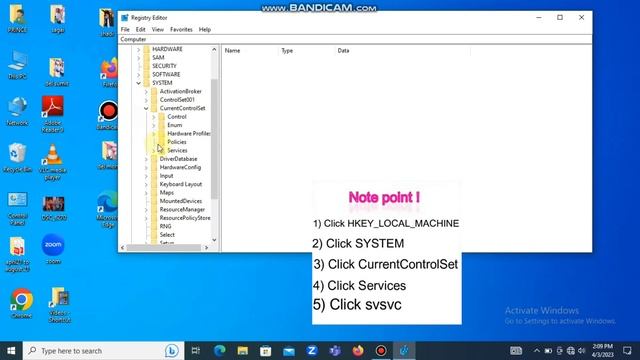Viewport: 640px width, 360px height.
Task: Select the MountedDevices key
Action: pyautogui.click(x=180, y=201)
